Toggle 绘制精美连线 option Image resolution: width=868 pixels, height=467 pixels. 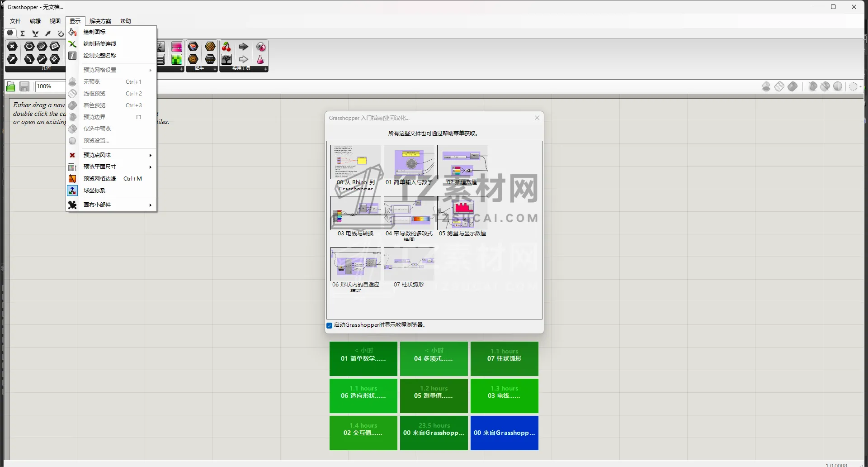(x=111, y=44)
